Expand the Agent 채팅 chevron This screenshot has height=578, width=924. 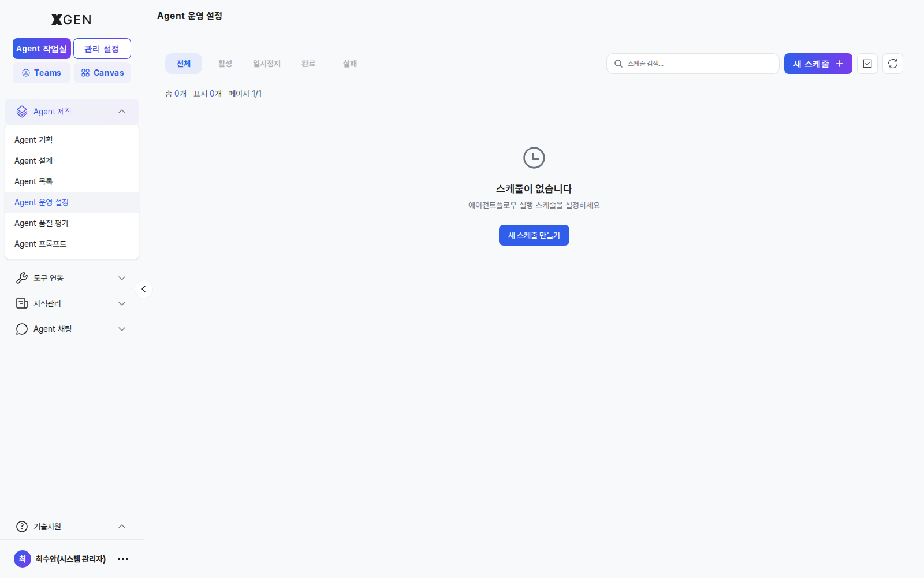[x=122, y=329]
